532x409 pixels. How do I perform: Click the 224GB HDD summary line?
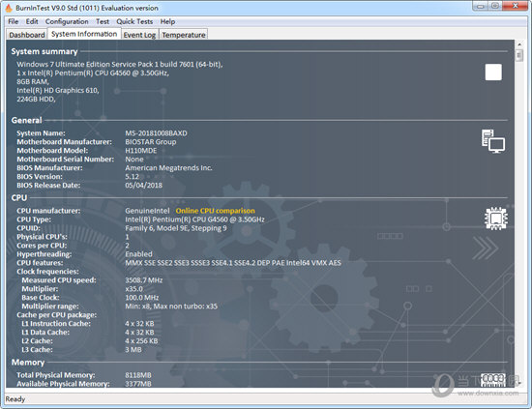point(36,99)
